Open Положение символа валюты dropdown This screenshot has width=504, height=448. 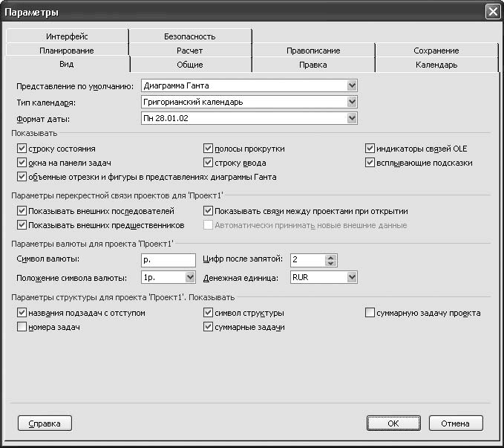189,277
